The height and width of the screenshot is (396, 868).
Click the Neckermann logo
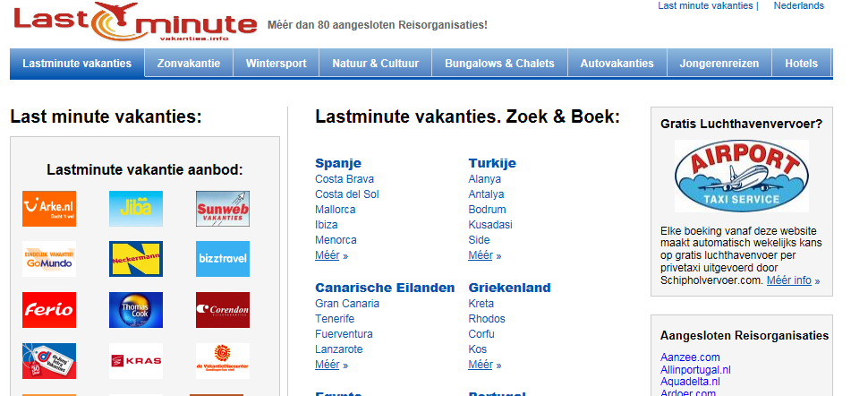(x=136, y=259)
